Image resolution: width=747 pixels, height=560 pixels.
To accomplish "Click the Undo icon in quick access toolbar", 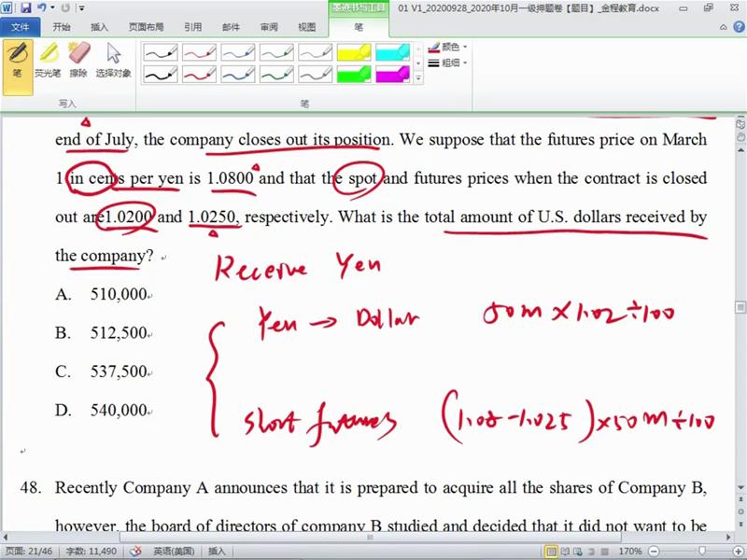I will pos(41,7).
